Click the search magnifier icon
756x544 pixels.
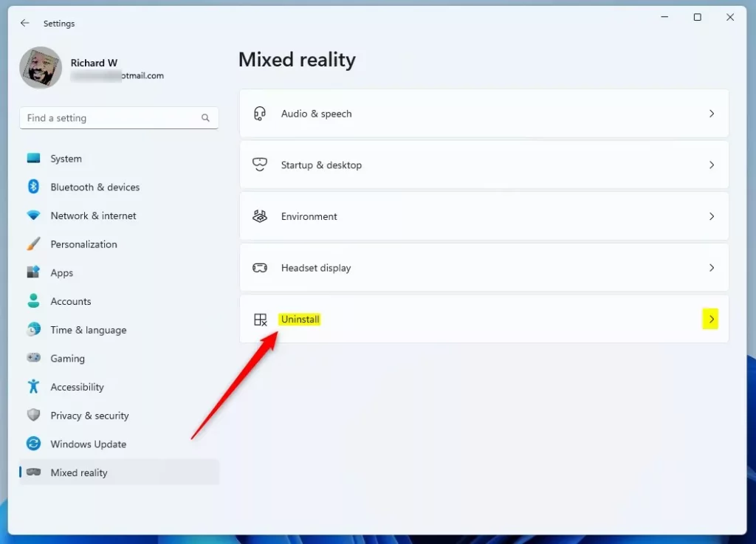click(x=205, y=118)
